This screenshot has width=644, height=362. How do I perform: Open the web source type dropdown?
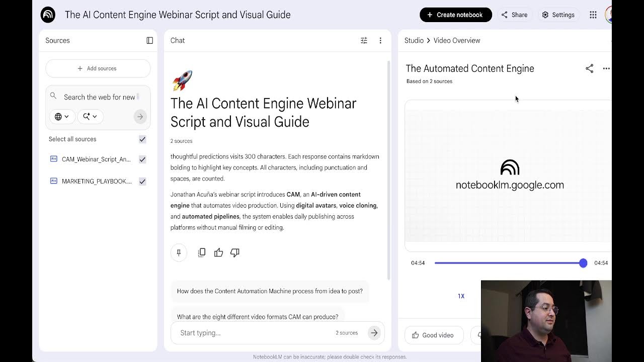click(62, 117)
